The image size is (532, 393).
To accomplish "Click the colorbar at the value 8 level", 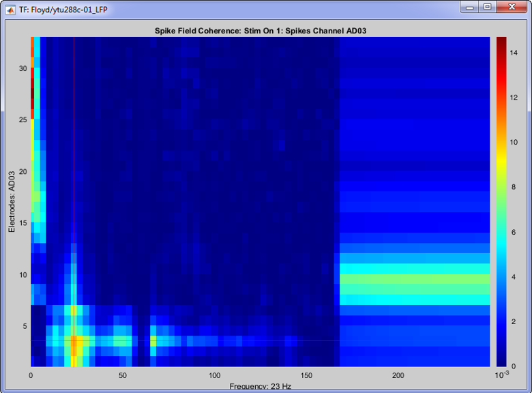I will pyautogui.click(x=501, y=186).
